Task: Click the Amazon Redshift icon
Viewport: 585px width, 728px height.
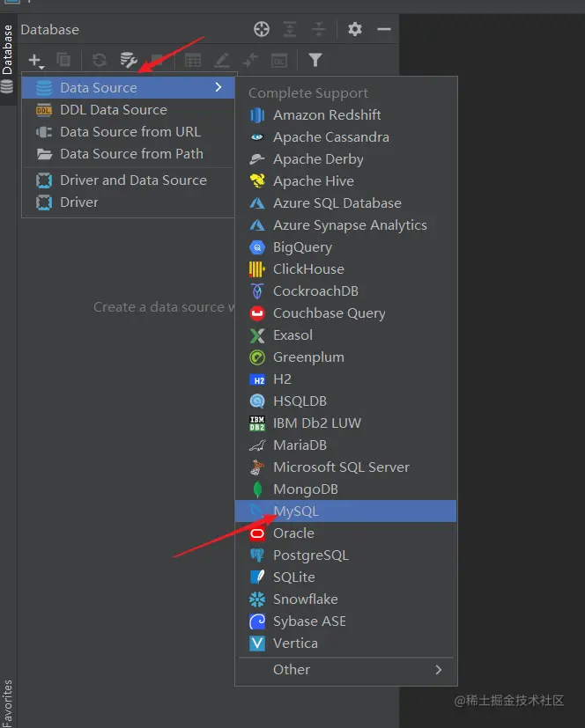Action: click(257, 115)
